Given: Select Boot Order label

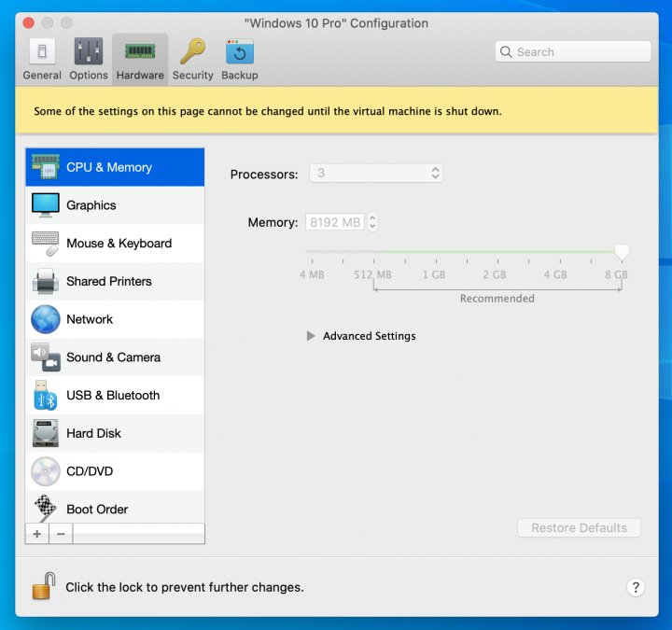Looking at the screenshot, I should pyautogui.click(x=97, y=510).
